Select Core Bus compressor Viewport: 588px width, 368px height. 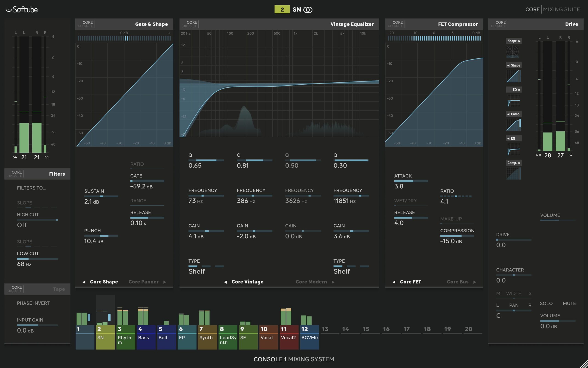click(458, 282)
